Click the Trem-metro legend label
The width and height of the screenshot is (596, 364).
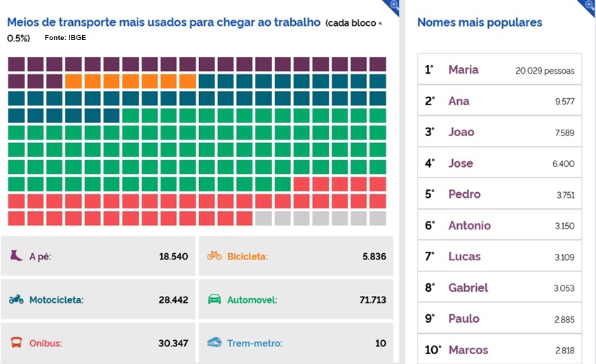255,343
